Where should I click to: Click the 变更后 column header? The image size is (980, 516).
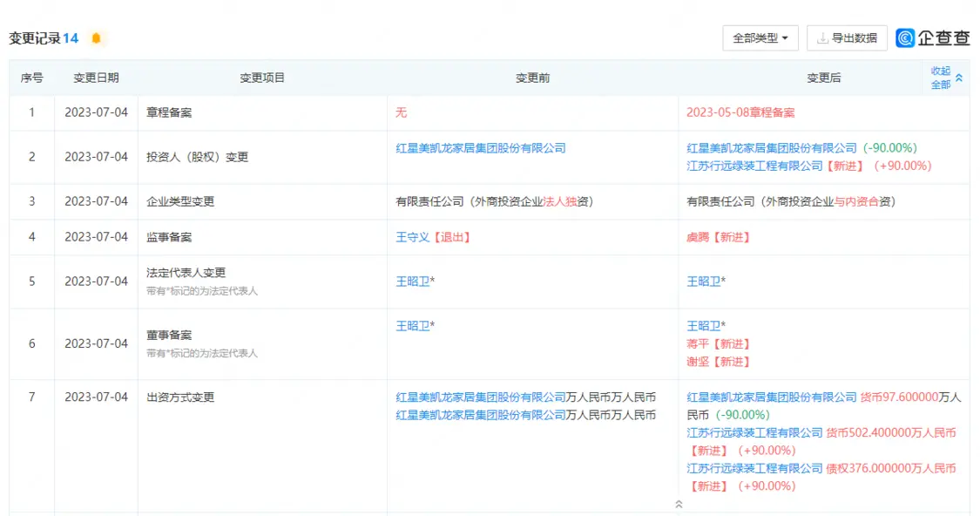click(824, 78)
